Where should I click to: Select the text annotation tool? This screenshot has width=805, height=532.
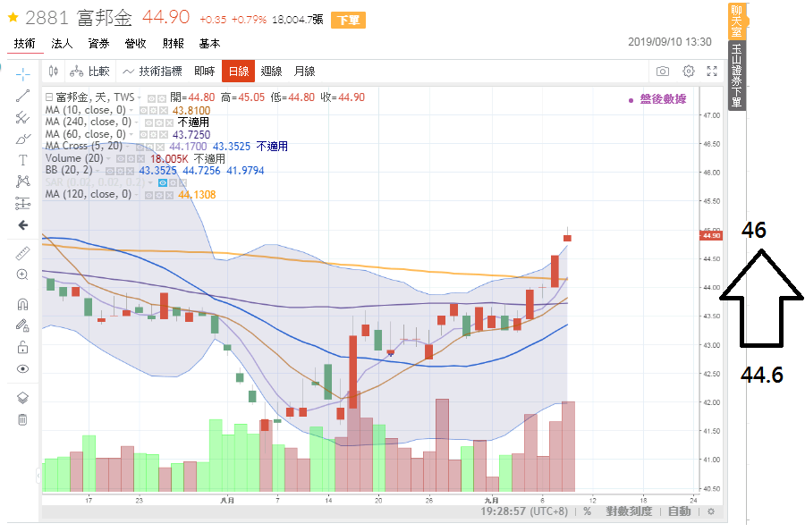tap(23, 160)
